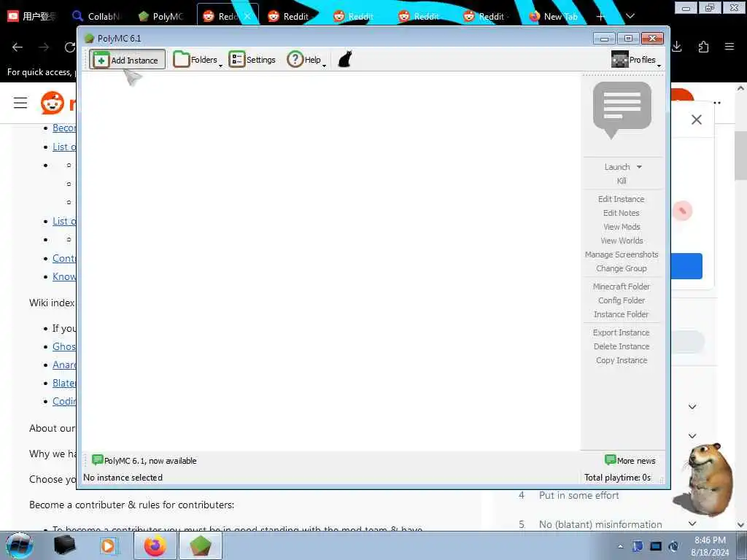Open the Firefox downloads icon

pyautogui.click(x=677, y=47)
